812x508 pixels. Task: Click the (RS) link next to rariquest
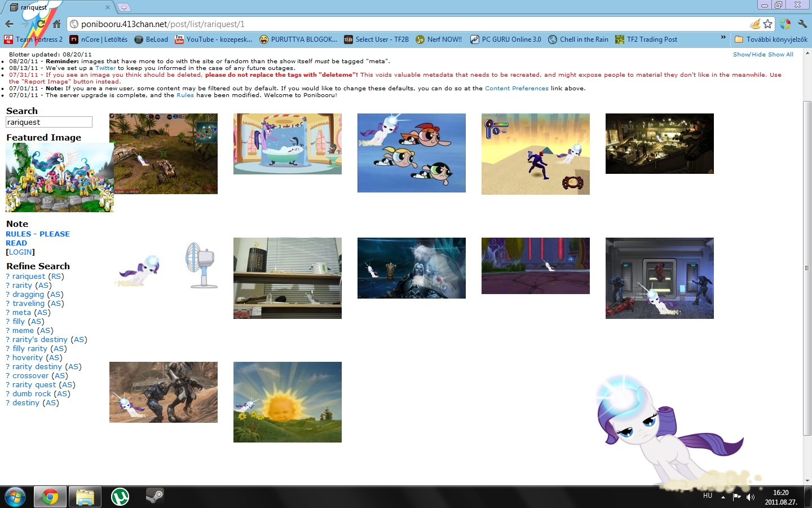pyautogui.click(x=56, y=276)
